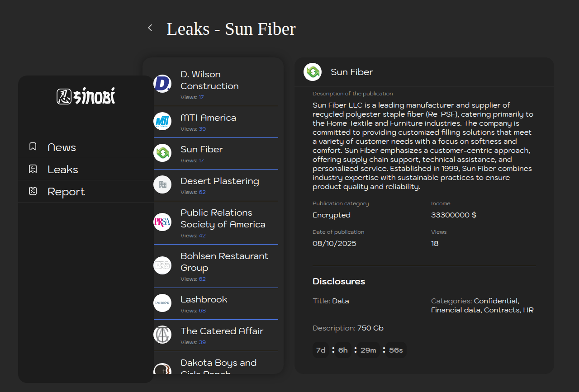
Task: Click the Bohlsen Restaurant Group logo
Action: click(x=162, y=265)
